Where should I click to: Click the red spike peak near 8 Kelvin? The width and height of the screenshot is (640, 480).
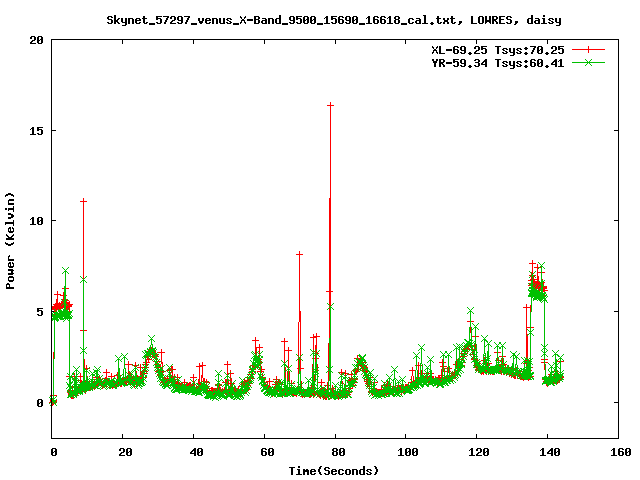[299, 254]
